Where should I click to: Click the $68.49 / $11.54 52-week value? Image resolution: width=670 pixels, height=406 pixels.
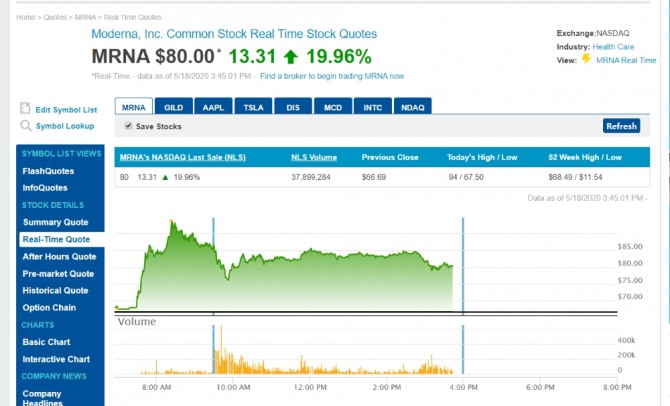pyautogui.click(x=575, y=177)
